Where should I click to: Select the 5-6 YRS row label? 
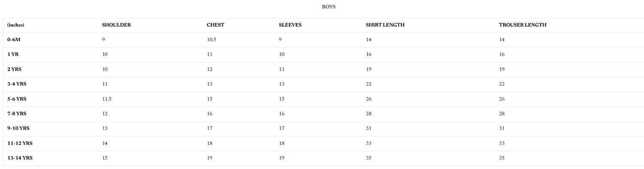[17, 99]
